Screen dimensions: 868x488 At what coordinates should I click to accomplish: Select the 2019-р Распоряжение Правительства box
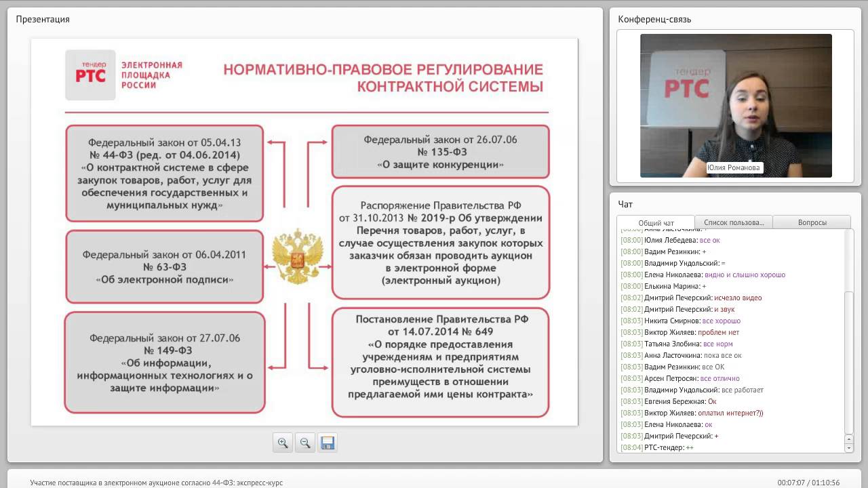click(440, 243)
